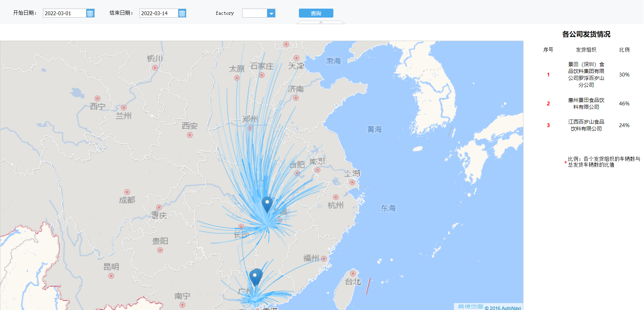Click the 贵阳 city marker
Image resolution: width=644 pixels, height=310 pixels.
click(160, 250)
